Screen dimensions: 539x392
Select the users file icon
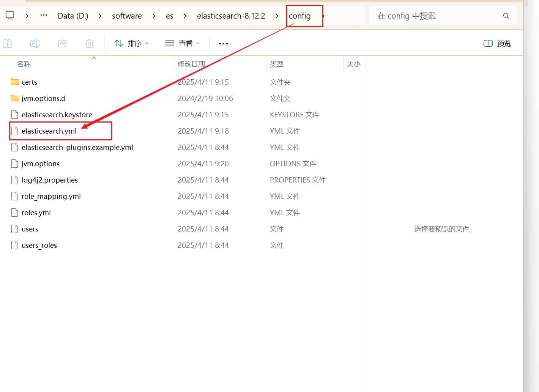[15, 229]
